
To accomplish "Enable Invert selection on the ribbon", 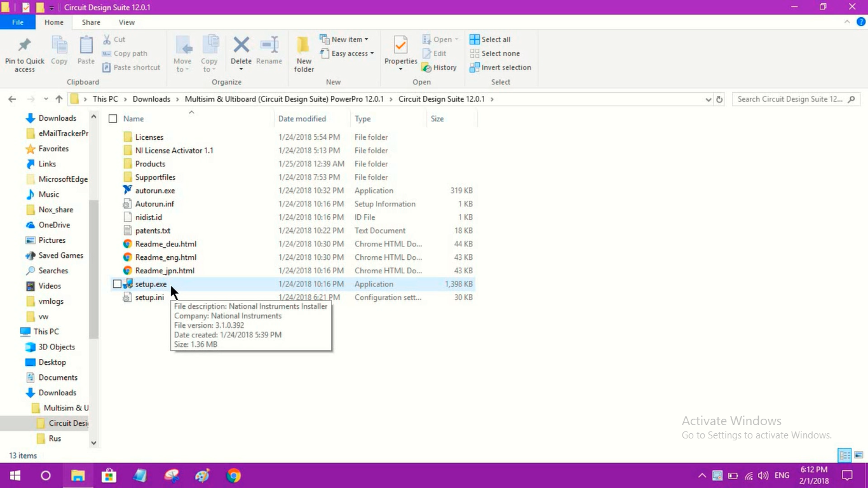I will 500,67.
